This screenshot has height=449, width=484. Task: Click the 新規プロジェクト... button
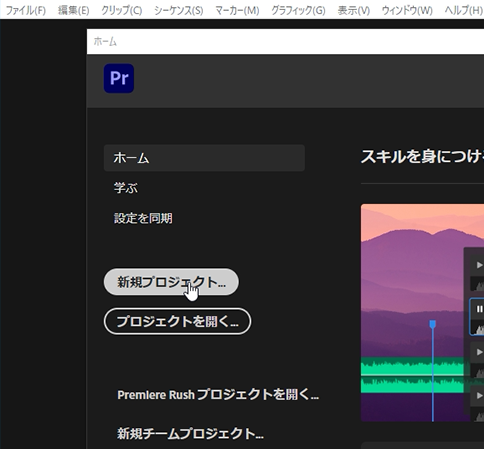(171, 282)
